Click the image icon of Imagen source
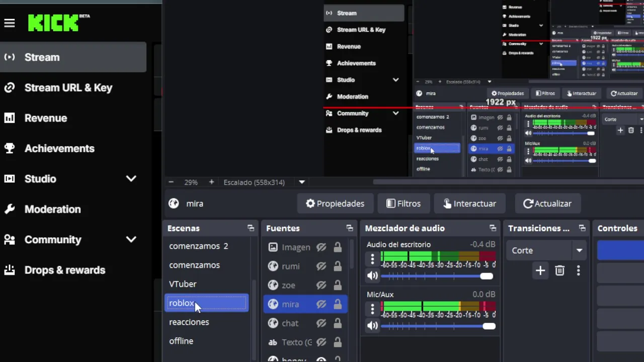The image size is (644, 362). [273, 247]
